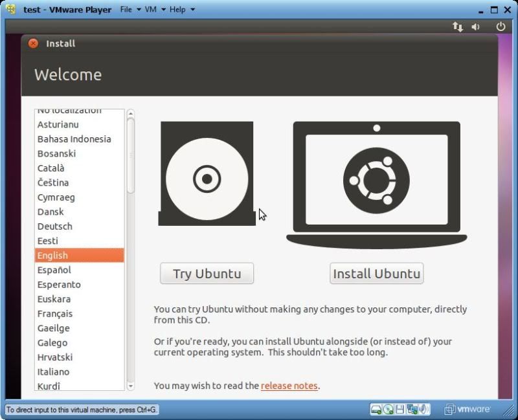
Task: Click the VMware Player app icon in title bar
Action: point(11,9)
